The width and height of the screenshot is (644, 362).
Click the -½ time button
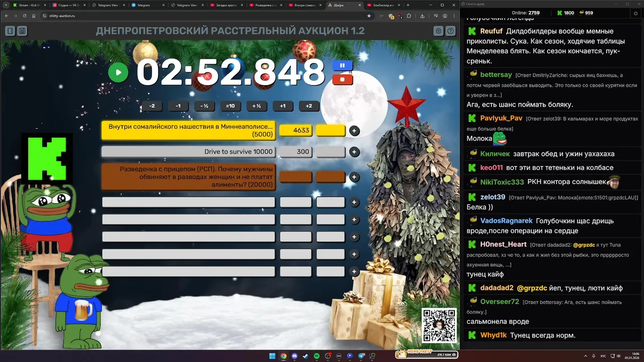tap(204, 106)
